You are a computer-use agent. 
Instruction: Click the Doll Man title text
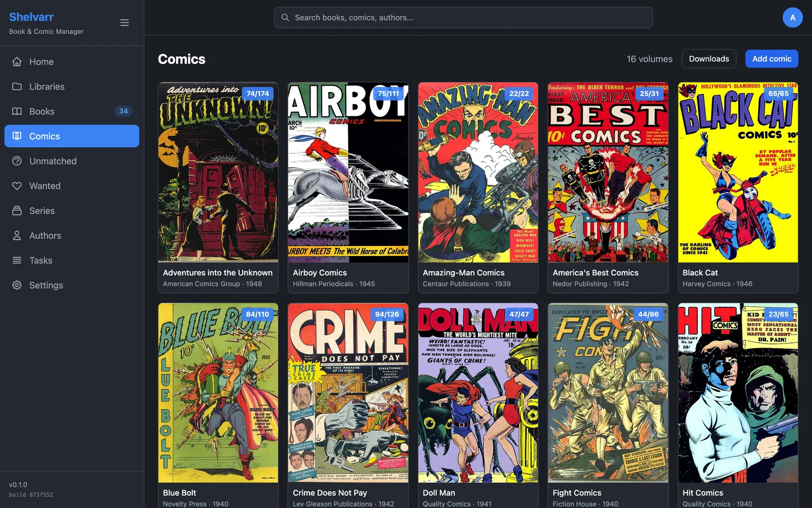point(438,493)
